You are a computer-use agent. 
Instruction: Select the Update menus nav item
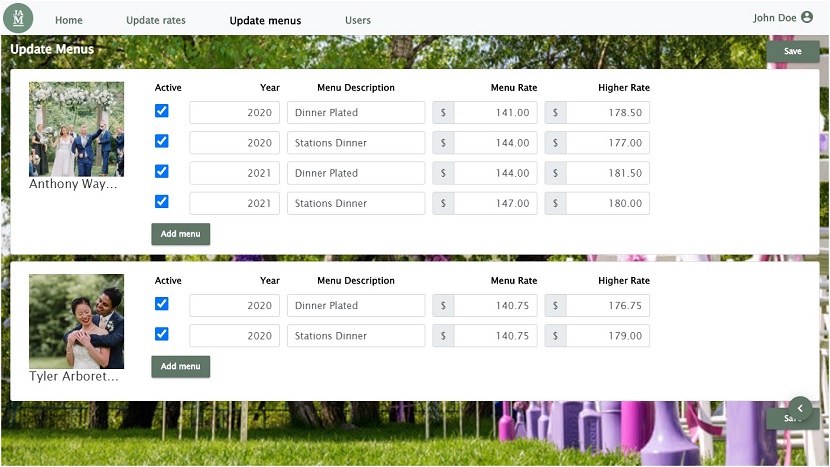pyautogui.click(x=265, y=20)
